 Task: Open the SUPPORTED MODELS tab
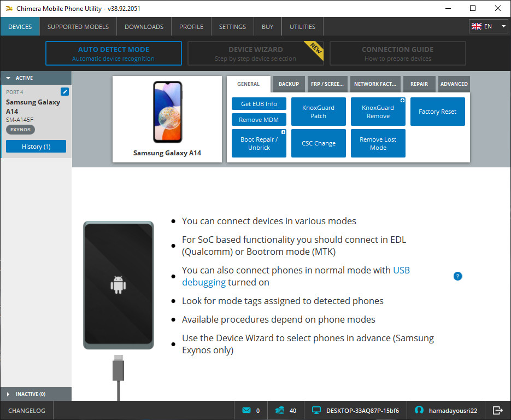coord(78,26)
